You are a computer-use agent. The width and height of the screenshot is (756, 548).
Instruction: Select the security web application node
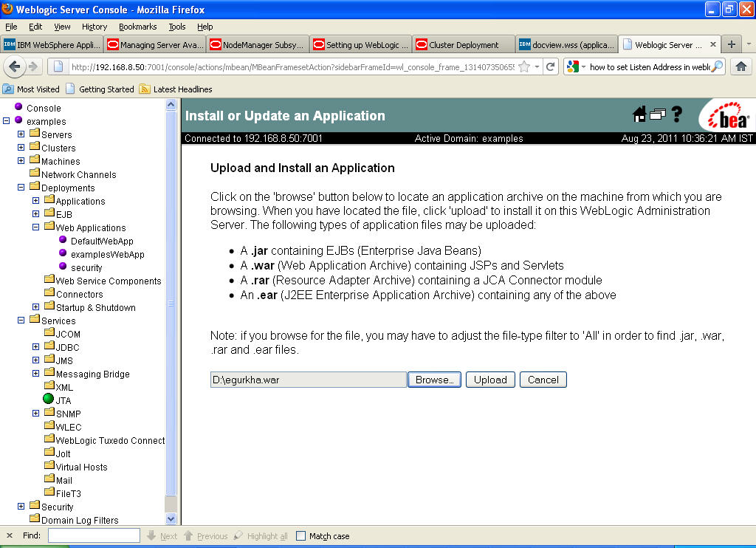(86, 268)
